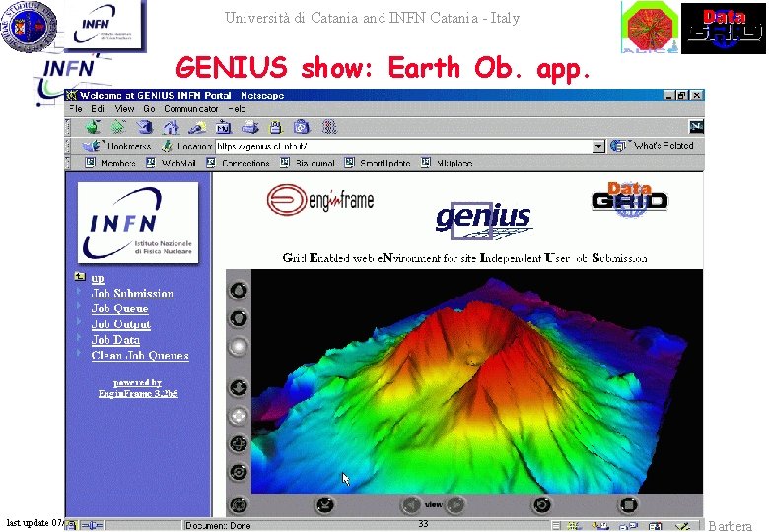769x532 pixels.
Task: Click the square fit button in viewer bottom bar
Action: (x=628, y=504)
